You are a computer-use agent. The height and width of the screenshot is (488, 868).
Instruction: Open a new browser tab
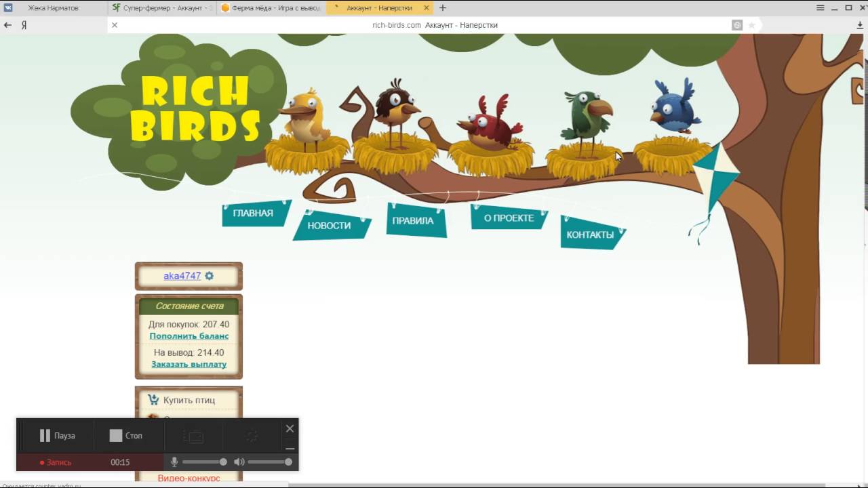pos(443,8)
